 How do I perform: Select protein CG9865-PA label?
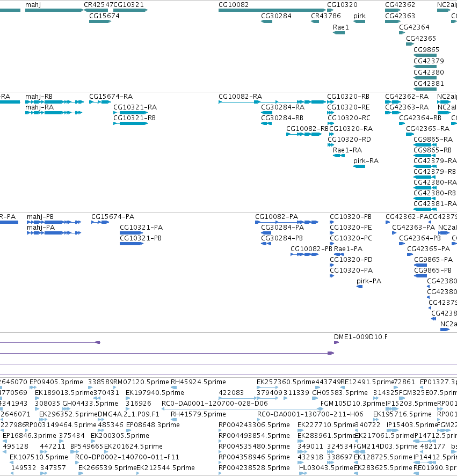433,260
